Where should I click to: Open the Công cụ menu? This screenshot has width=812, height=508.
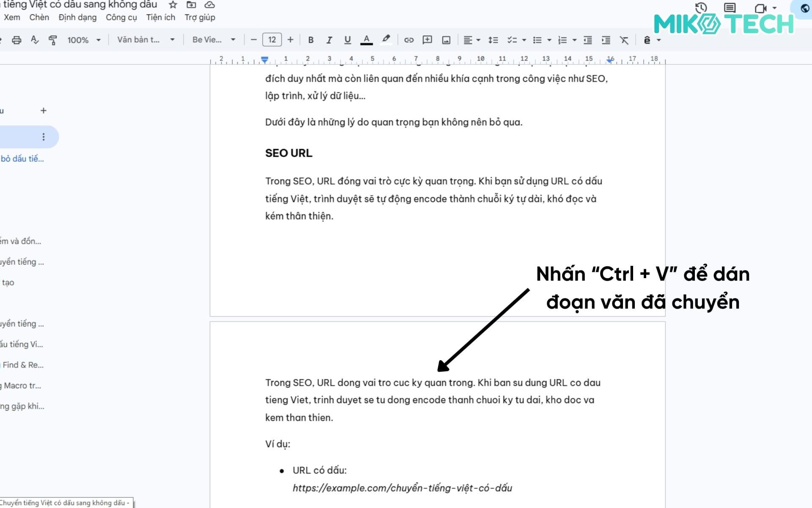[x=121, y=17]
